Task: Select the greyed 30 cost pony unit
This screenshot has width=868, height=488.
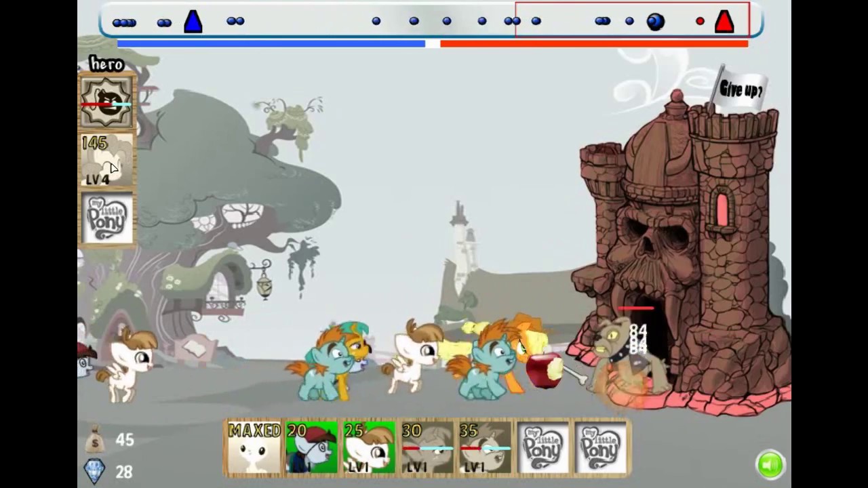Action: click(x=427, y=447)
